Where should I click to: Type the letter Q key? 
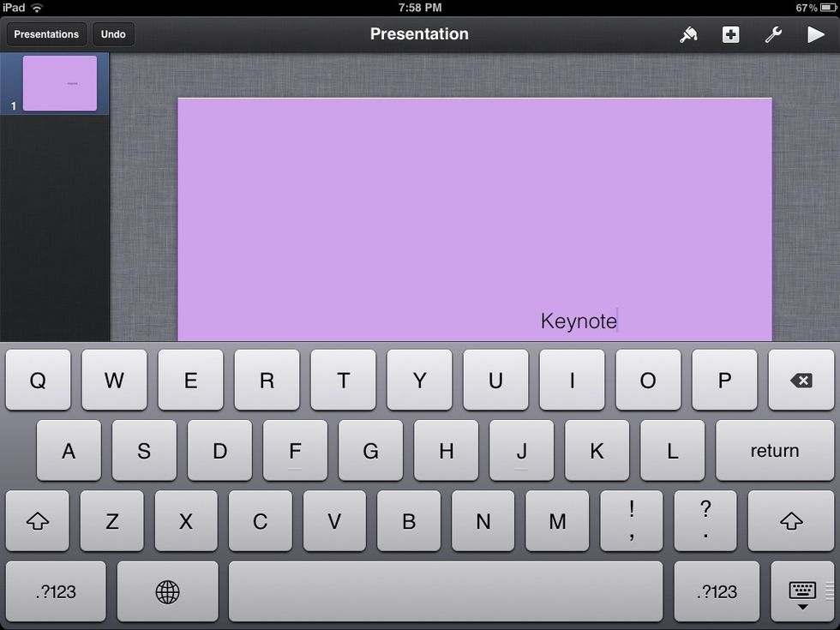tap(38, 381)
